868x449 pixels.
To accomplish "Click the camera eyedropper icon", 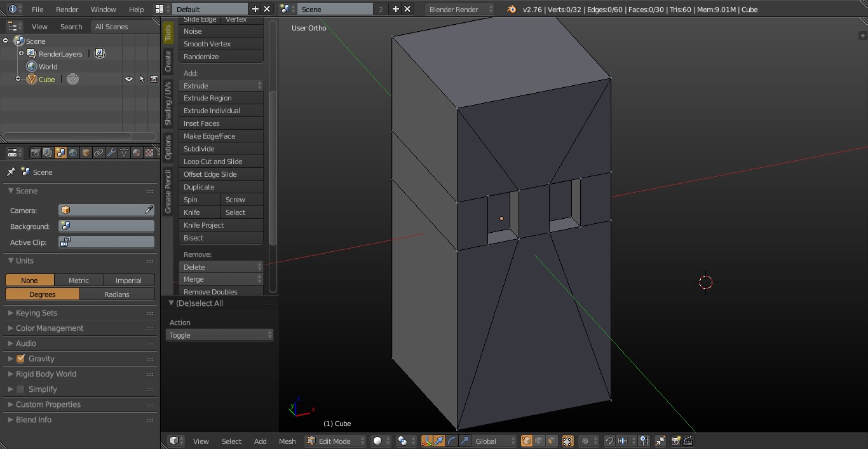I will click(149, 210).
